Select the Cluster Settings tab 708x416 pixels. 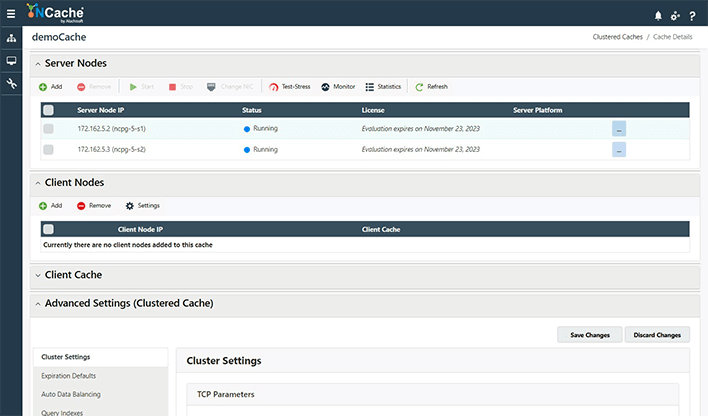[100, 357]
